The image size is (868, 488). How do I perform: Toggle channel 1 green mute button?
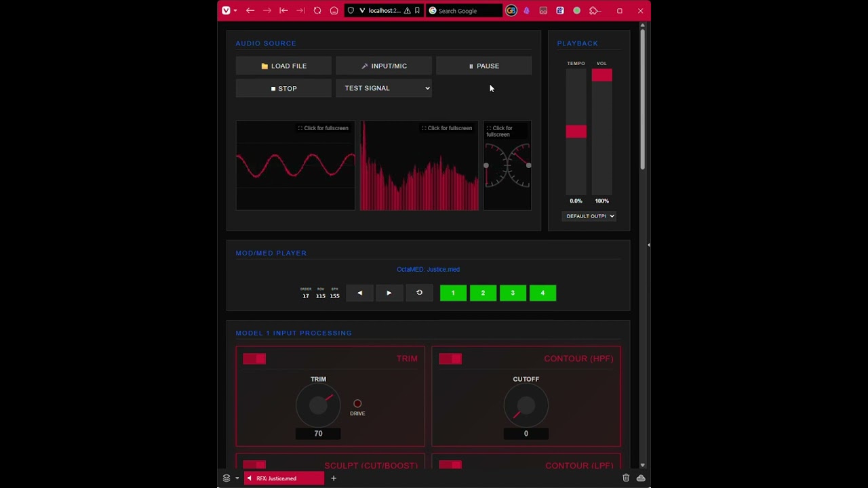tap(453, 293)
